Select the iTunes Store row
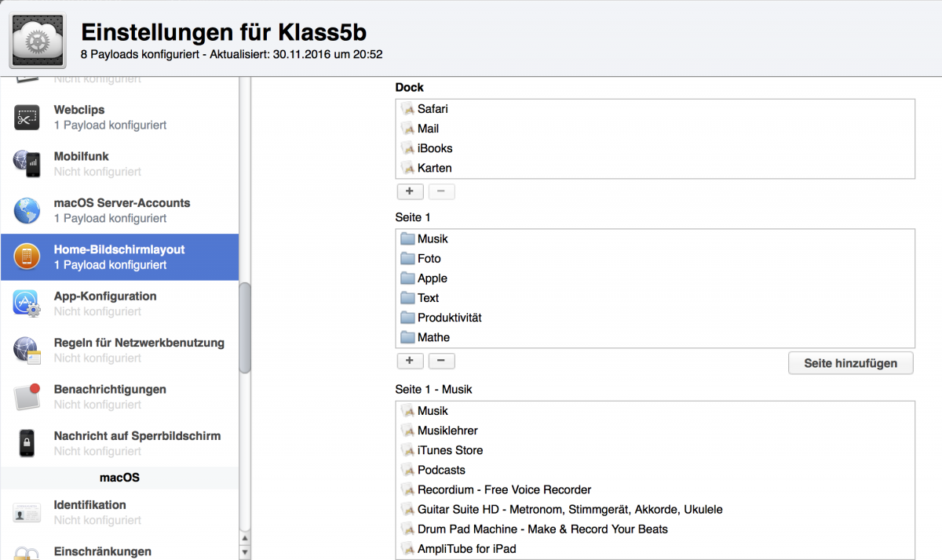 [655, 450]
